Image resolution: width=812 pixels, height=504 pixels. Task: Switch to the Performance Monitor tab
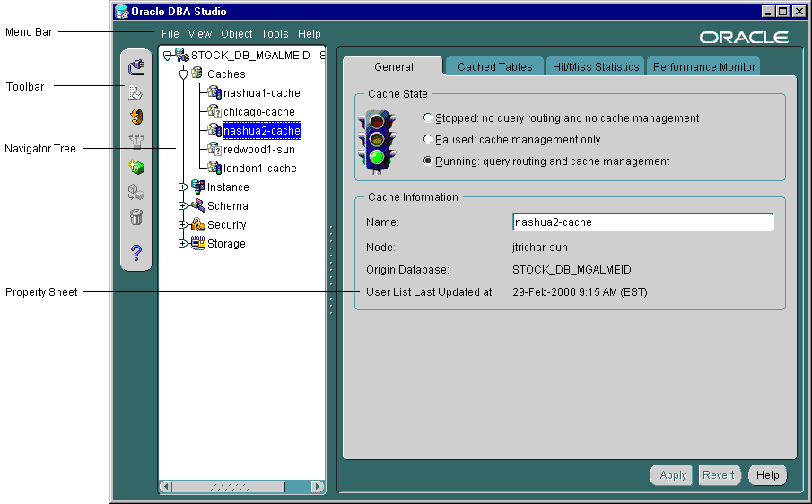703,66
